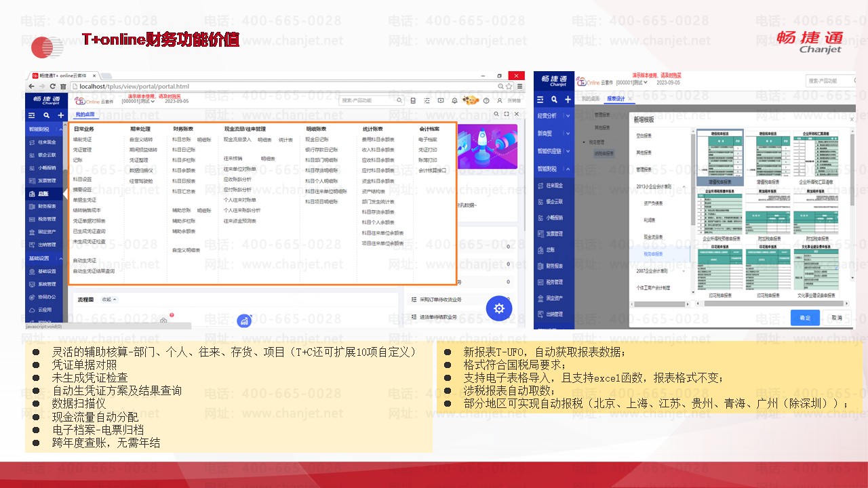Screen dimensions: 868x488
Task: Click the user profile icon in header
Action: (x=501, y=101)
